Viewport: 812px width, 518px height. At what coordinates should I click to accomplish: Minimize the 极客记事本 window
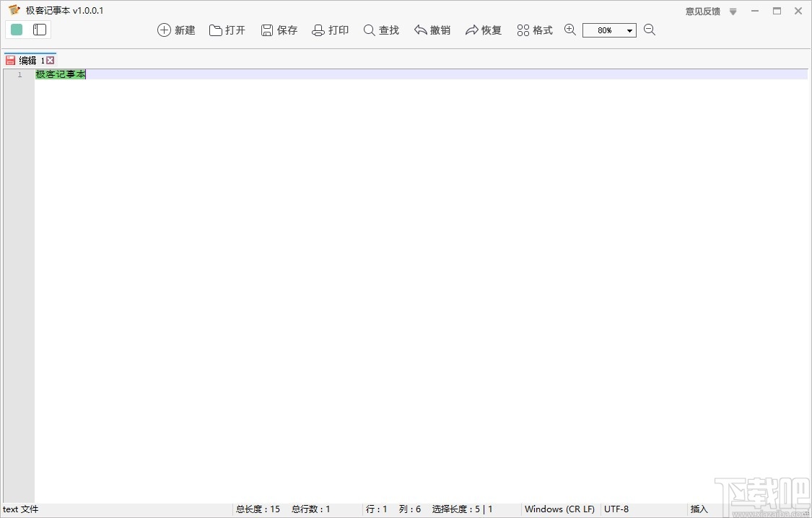(755, 11)
